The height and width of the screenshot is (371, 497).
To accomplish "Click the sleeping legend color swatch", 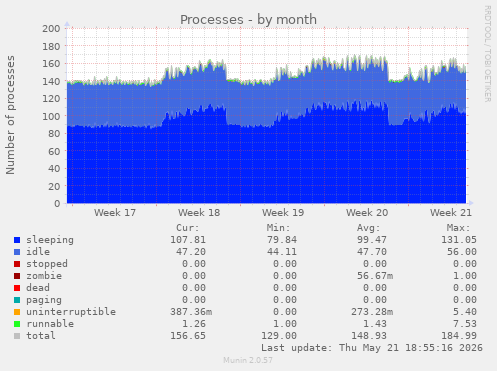I will coord(17,240).
